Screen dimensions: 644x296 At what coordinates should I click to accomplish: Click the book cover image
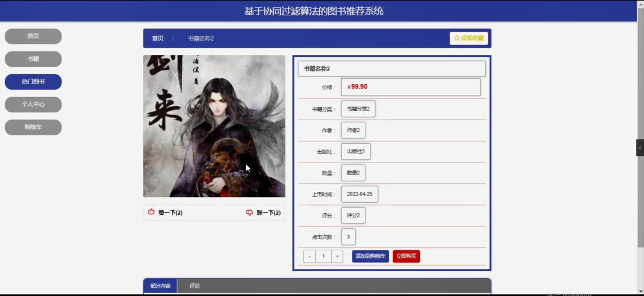pyautogui.click(x=214, y=126)
